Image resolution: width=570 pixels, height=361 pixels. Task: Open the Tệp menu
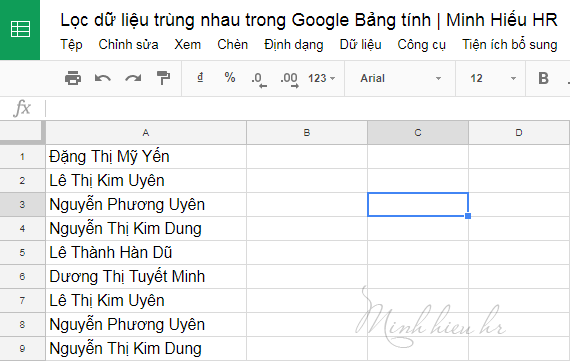(71, 45)
